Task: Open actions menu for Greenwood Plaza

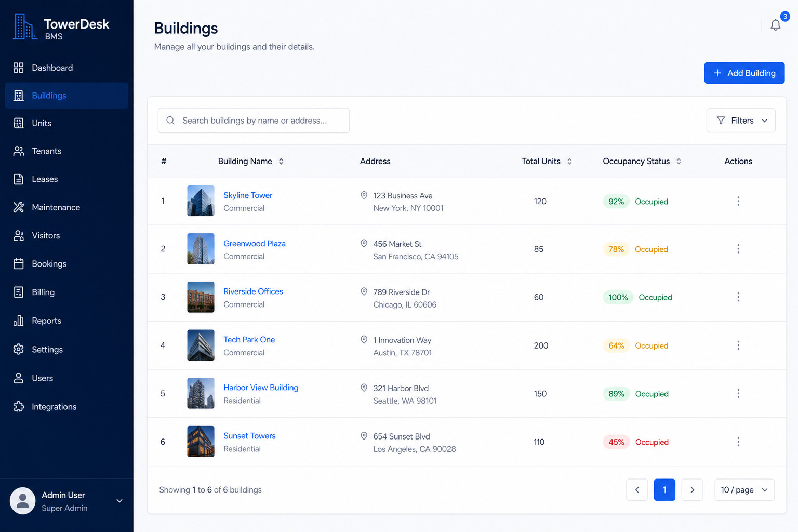Action: click(738, 249)
